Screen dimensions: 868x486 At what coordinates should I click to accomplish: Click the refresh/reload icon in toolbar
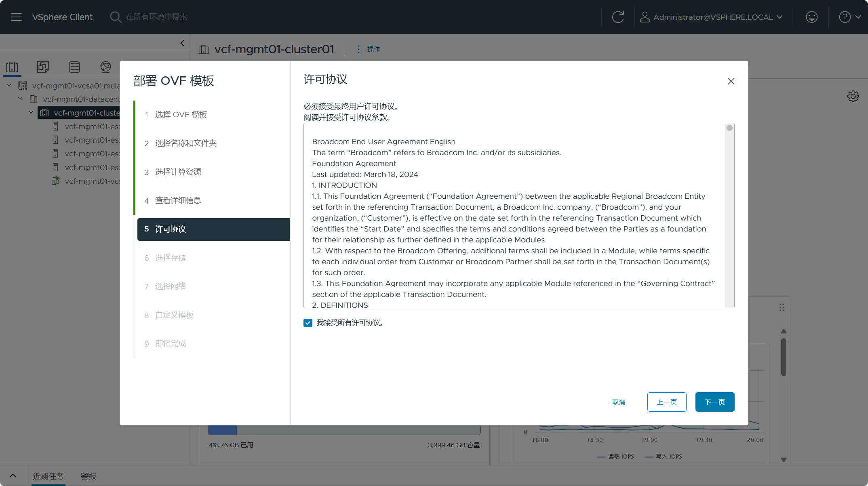point(618,17)
